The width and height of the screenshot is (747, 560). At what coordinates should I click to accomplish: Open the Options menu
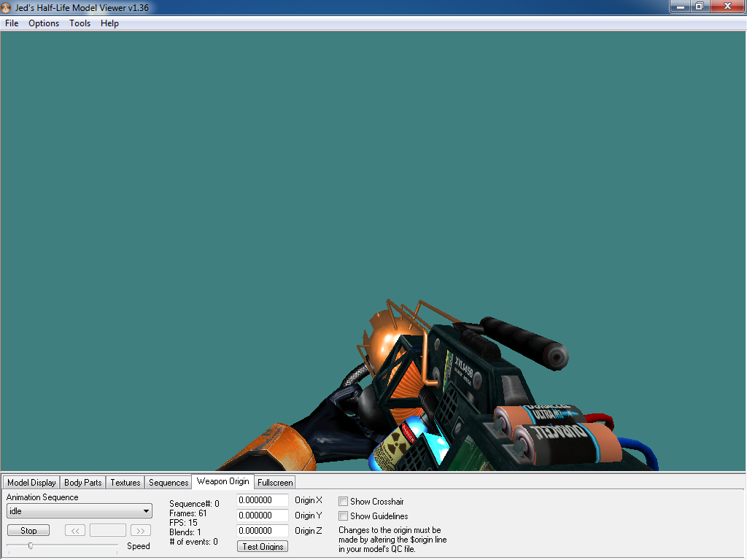44,23
